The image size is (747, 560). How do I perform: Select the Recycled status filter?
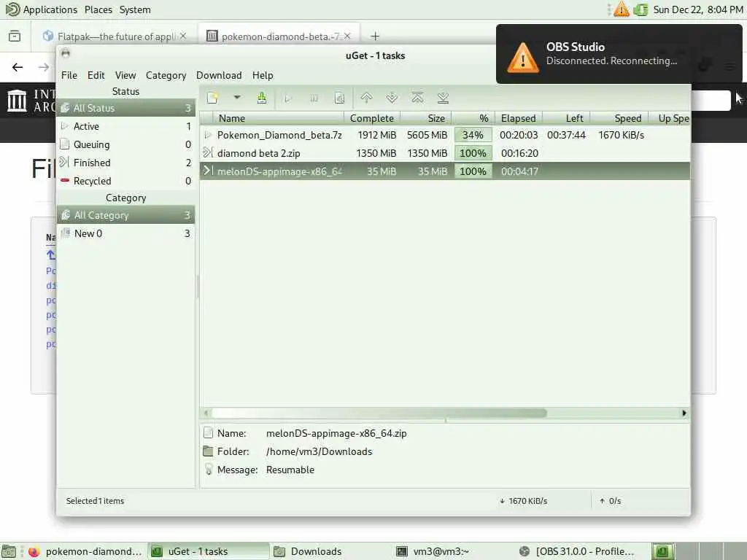point(125,181)
